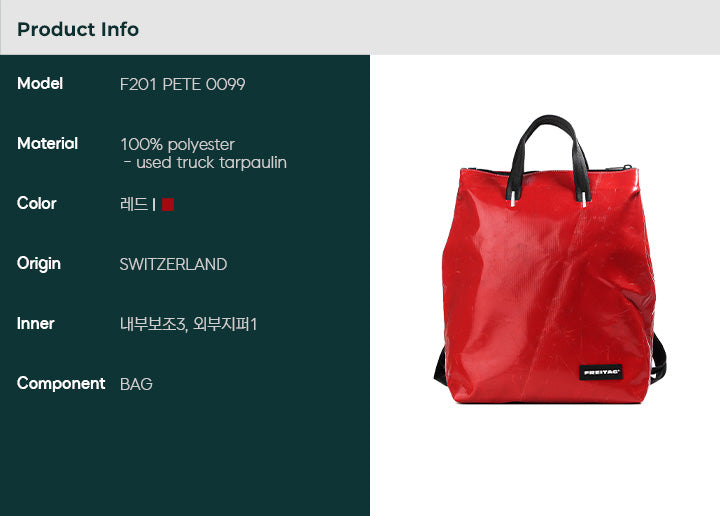The image size is (720, 516).
Task: Click the BAG component value
Action: pyautogui.click(x=136, y=384)
